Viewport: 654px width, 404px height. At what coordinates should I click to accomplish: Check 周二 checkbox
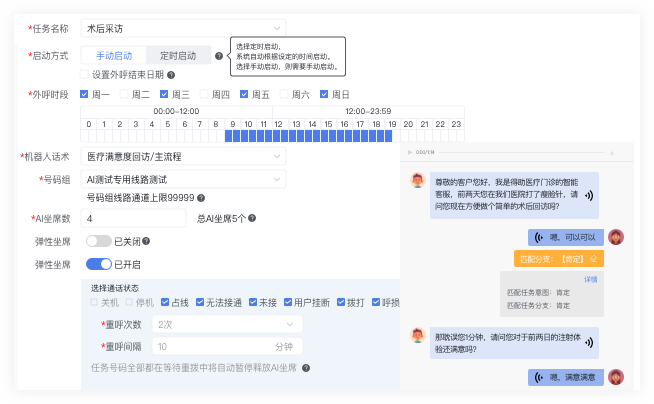point(124,94)
